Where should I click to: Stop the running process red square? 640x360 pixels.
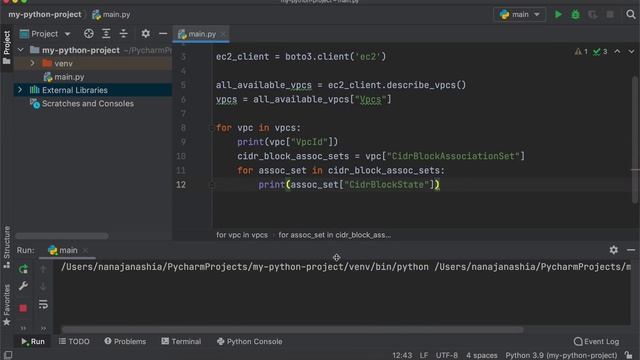(23, 308)
